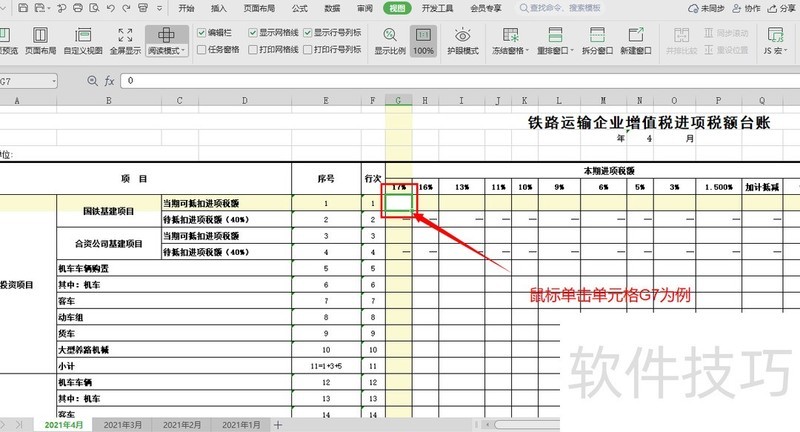Screen dimensions: 800x432
Task: Open the 冻结窗格 freeze panes dropdown
Action: click(510, 40)
